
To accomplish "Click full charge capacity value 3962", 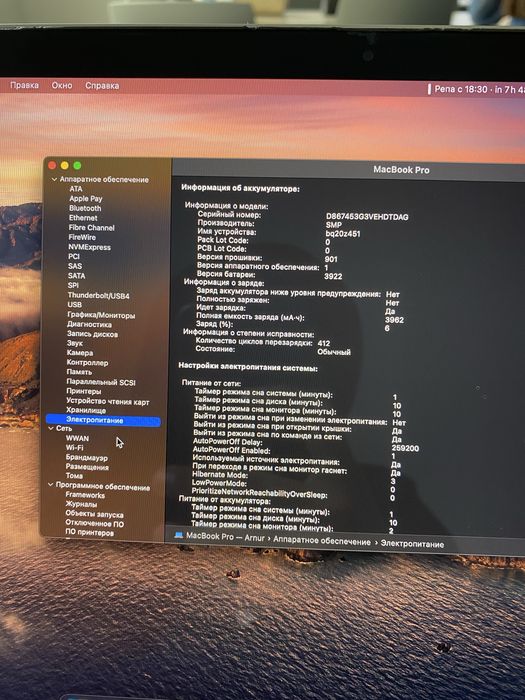I will point(394,320).
